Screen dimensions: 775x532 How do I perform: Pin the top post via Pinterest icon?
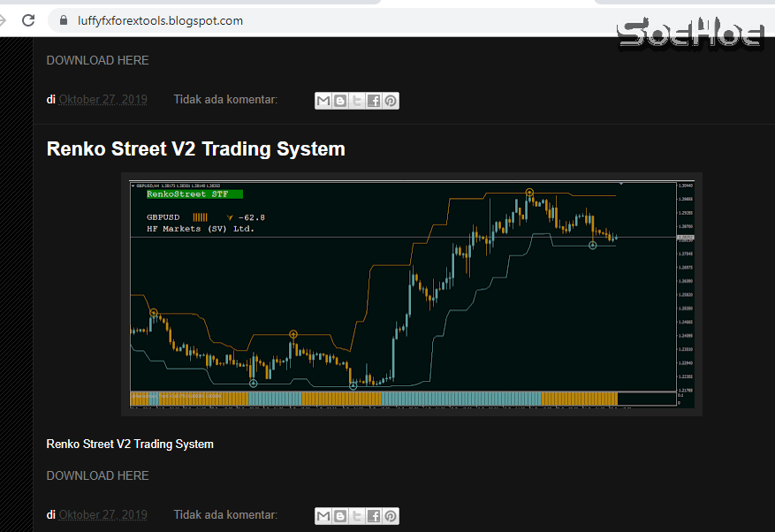click(391, 100)
